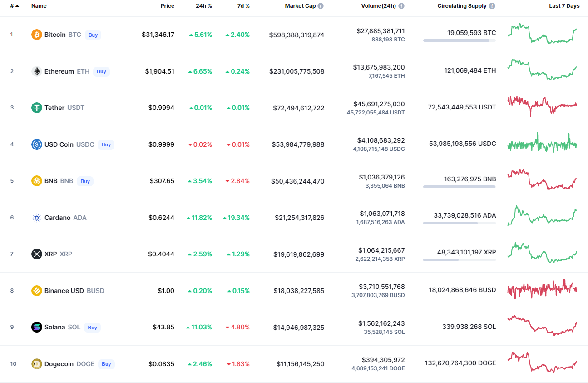Open Binance USD 7-day sparkline chart
Viewport: 588px width, 383px height.
pyautogui.click(x=542, y=288)
